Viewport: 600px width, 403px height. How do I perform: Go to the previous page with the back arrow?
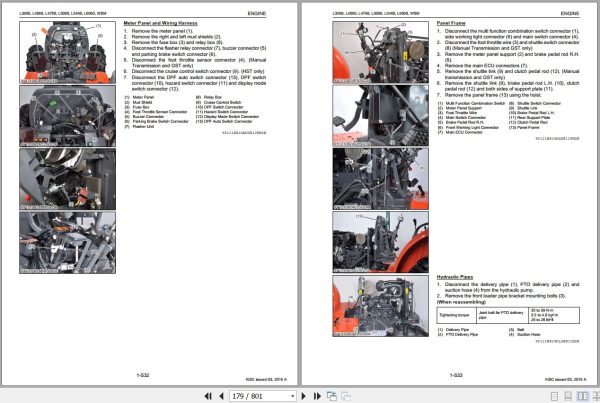pos(221,396)
